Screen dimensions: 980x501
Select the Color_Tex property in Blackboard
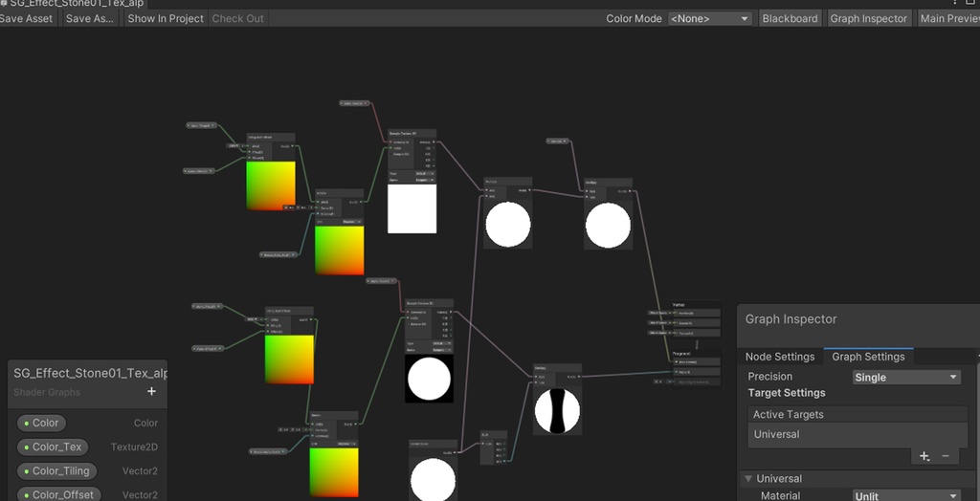coord(53,447)
